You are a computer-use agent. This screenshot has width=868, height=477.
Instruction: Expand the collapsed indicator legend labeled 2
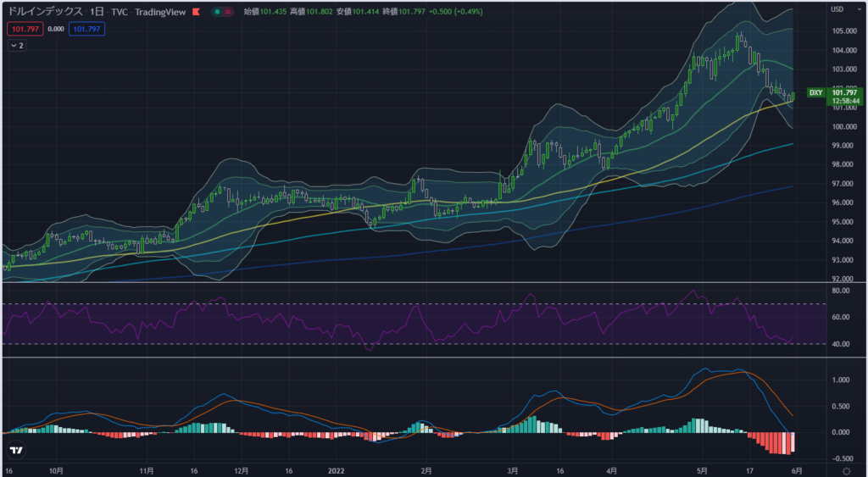(17, 46)
